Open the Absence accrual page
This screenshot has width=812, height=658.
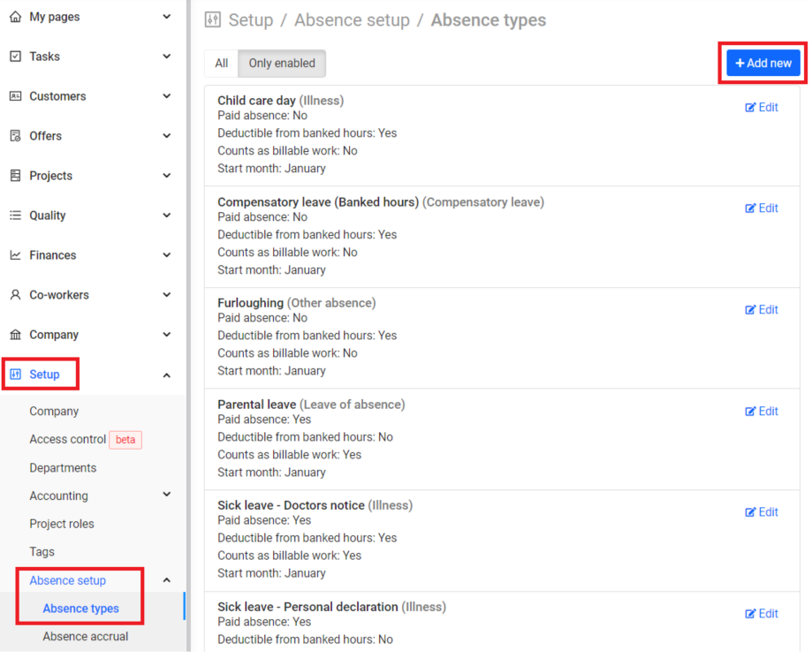coord(86,636)
